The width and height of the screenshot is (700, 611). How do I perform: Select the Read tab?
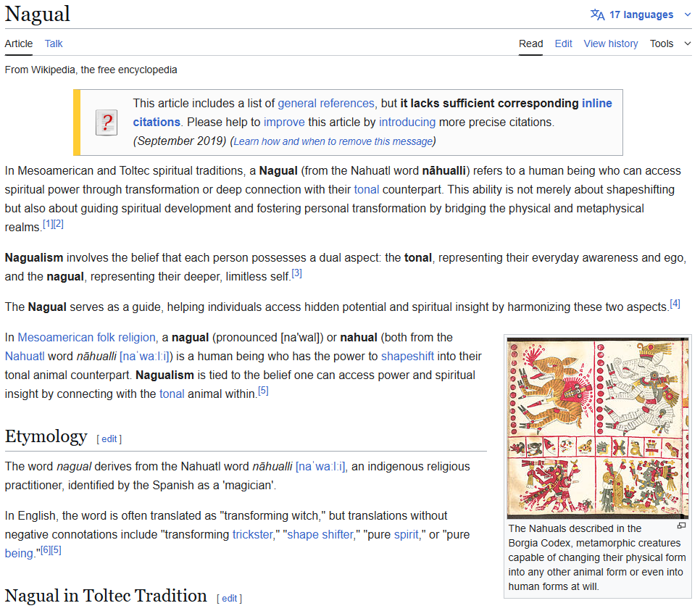(530, 43)
